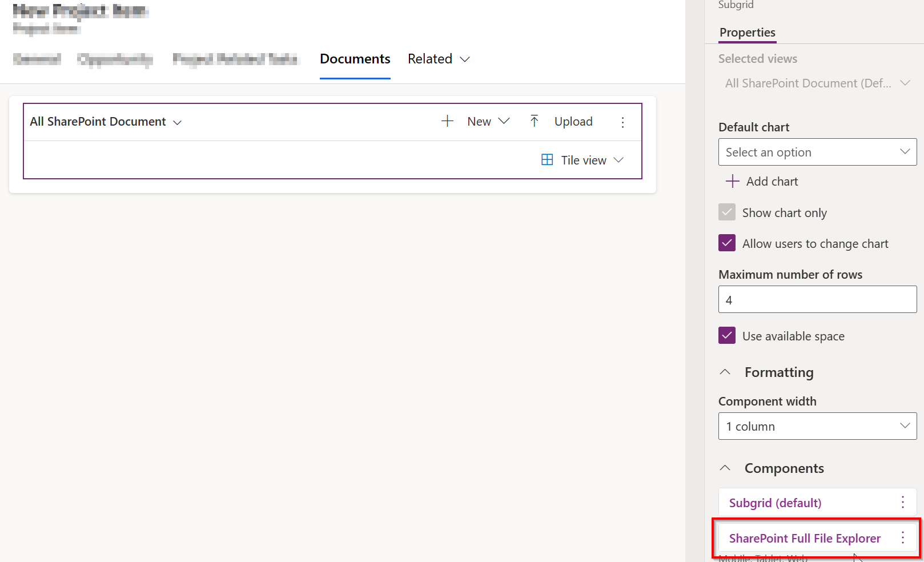Viewport: 924px width, 562px height.
Task: Click the Add chart plus icon
Action: 732,181
